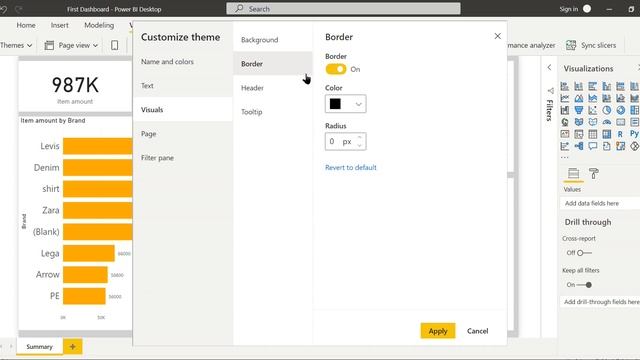This screenshot has height=360, width=640.
Task: Select the Page theme section
Action: click(x=149, y=134)
